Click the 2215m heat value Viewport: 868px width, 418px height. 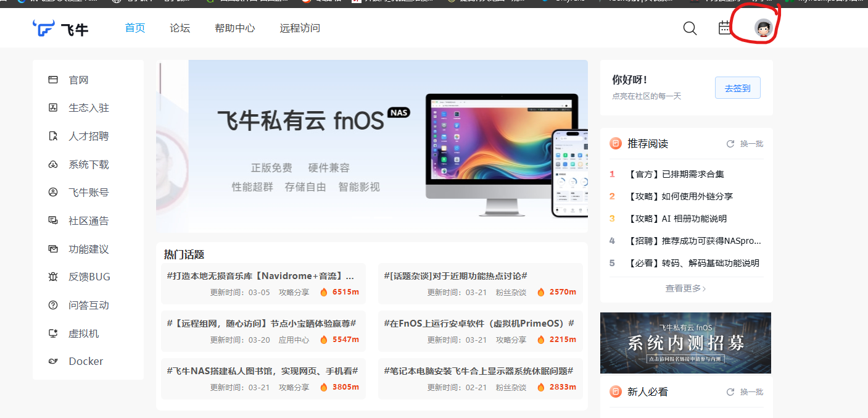click(x=563, y=340)
